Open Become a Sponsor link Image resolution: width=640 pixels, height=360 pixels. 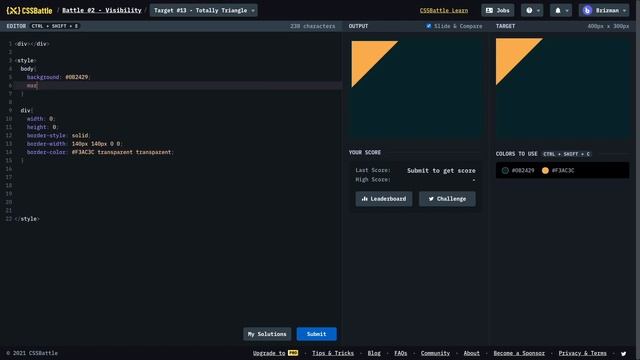tap(519, 353)
